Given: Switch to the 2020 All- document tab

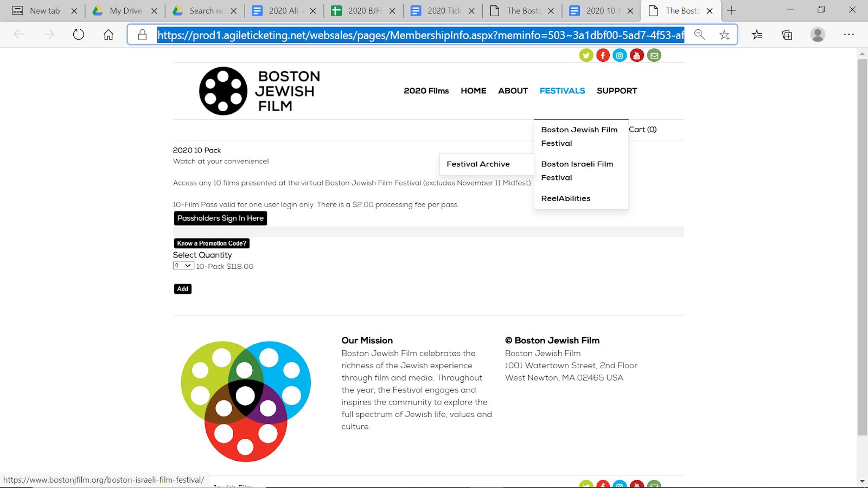Looking at the screenshot, I should point(284,11).
